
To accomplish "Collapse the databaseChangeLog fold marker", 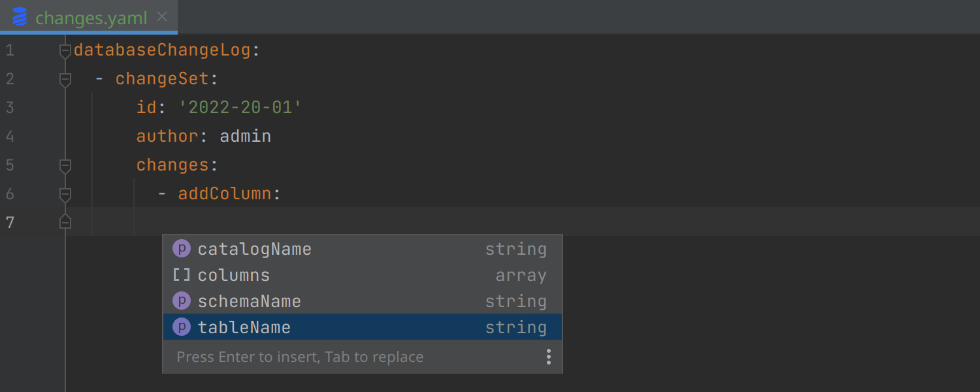I will (65, 50).
